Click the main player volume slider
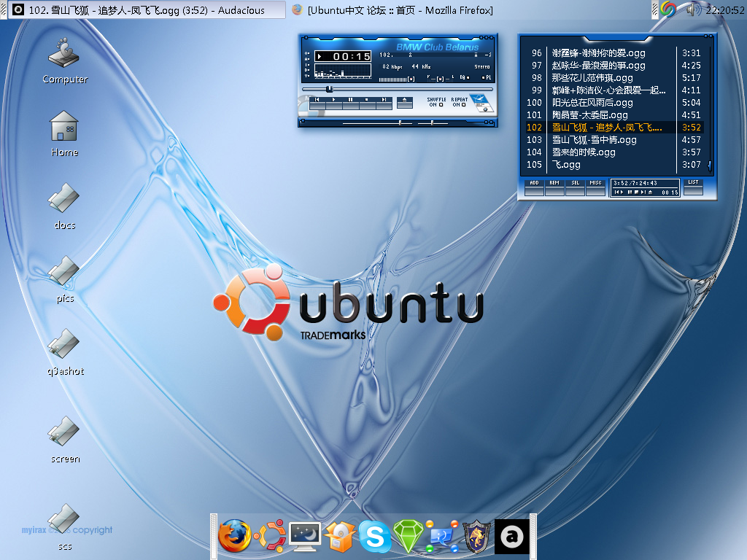This screenshot has height=560, width=747. 396,79
